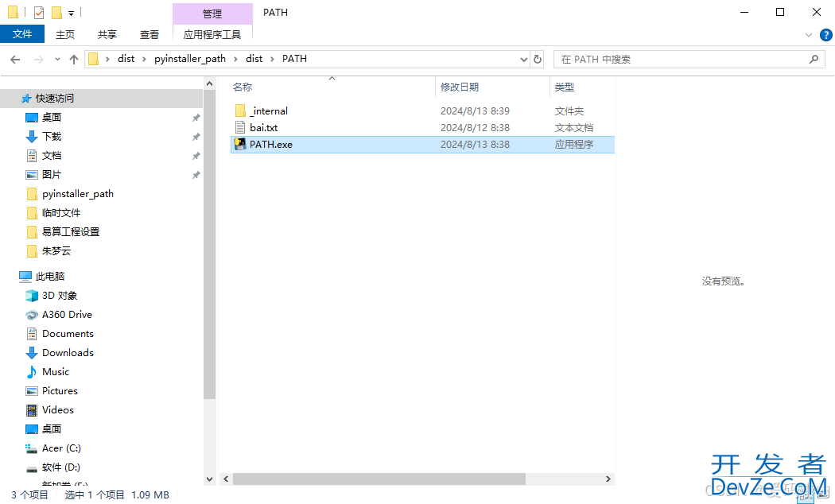Go up one folder level
Screen dimensions: 835x504
click(74, 60)
